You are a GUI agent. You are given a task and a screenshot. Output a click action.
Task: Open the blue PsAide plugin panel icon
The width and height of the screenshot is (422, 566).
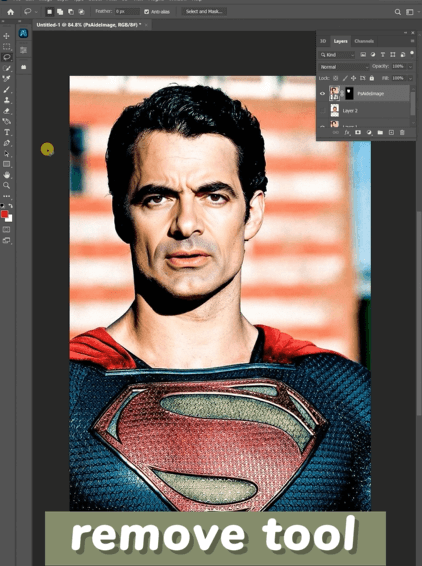click(x=23, y=33)
